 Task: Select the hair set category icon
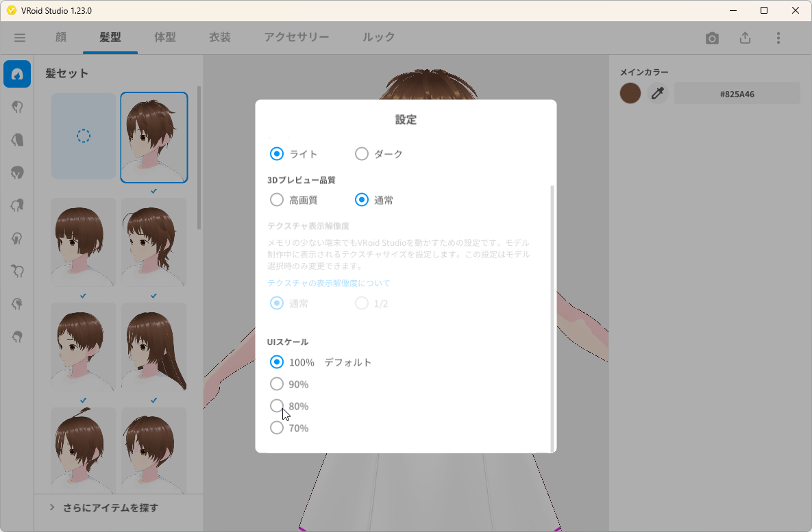[x=16, y=74]
